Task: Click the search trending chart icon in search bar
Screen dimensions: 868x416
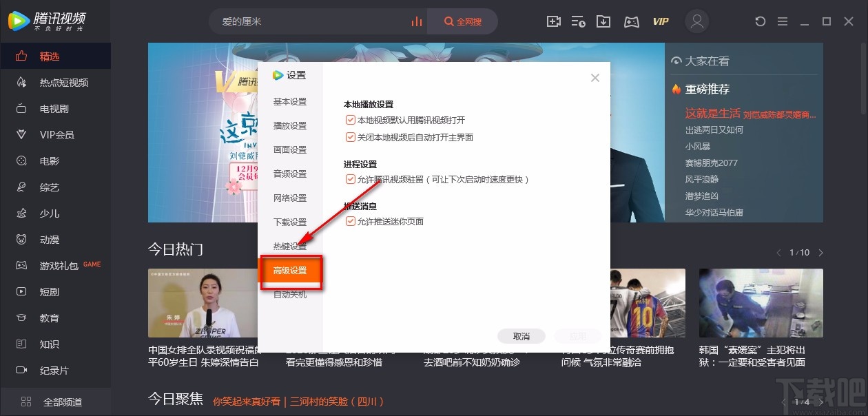Action: [x=417, y=21]
